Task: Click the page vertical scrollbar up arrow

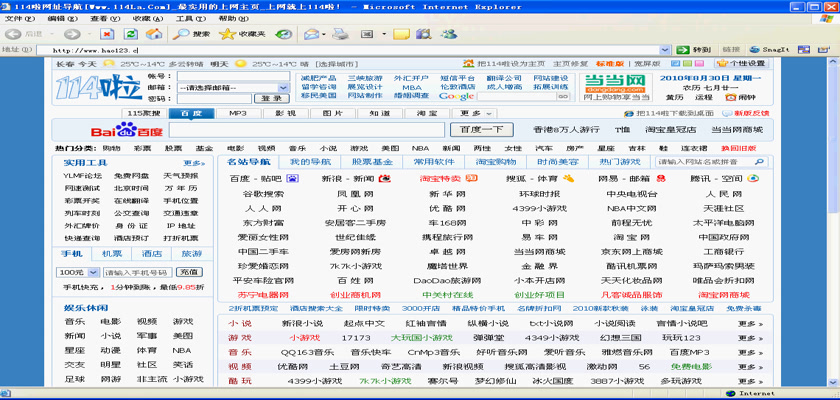Action: (833, 64)
